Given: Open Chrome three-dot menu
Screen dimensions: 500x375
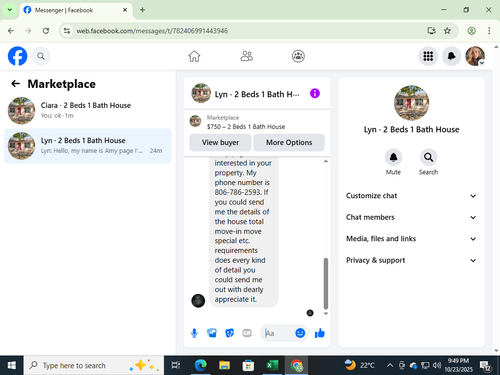Looking at the screenshot, I should [489, 31].
